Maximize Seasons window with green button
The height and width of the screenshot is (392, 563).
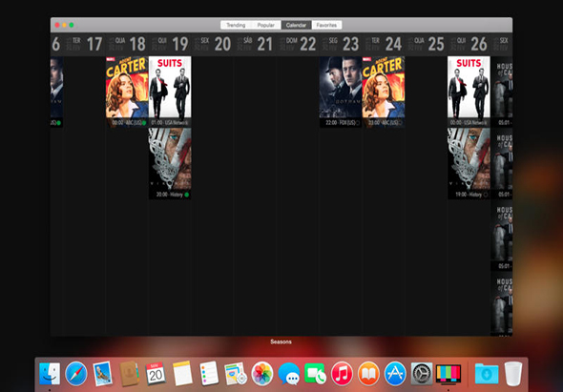click(72, 25)
